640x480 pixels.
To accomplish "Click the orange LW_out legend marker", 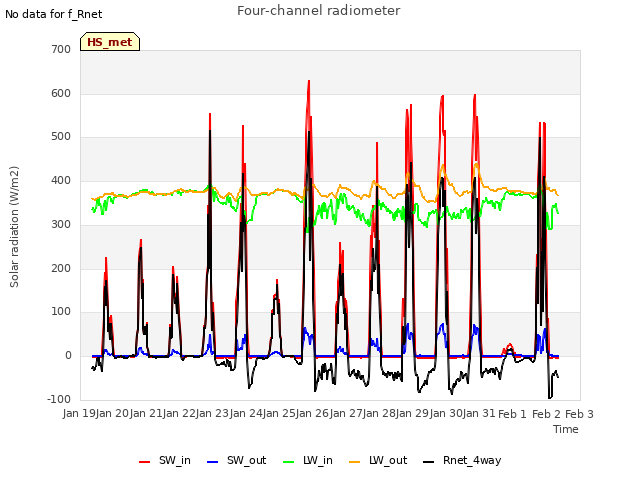I will coord(355,462).
